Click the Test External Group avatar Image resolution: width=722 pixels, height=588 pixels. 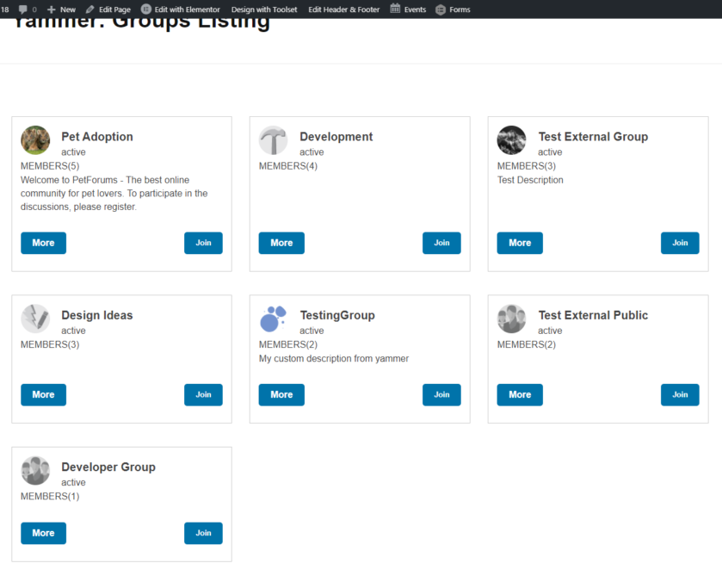tap(511, 140)
